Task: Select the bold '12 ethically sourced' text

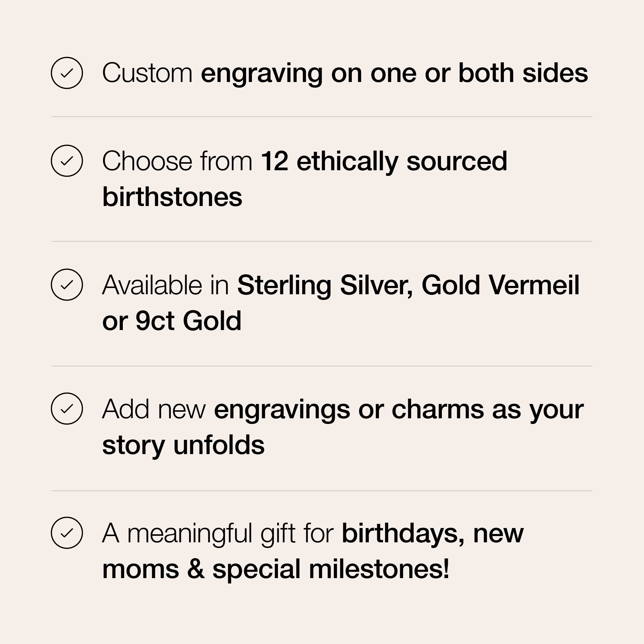Action: [384, 161]
